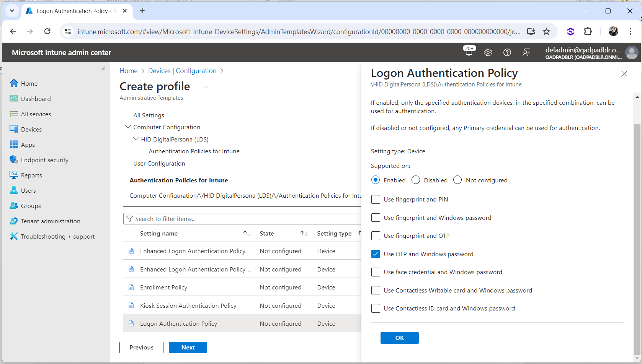Open Enrollment Policy setting row
The width and height of the screenshot is (642, 364).
pyautogui.click(x=242, y=287)
